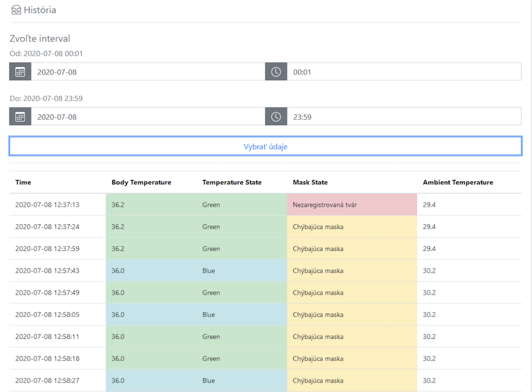Click Chýbajúca maska in the 12:37:59 row
Image resolution: width=532 pixels, height=392 pixels.
tap(318, 249)
